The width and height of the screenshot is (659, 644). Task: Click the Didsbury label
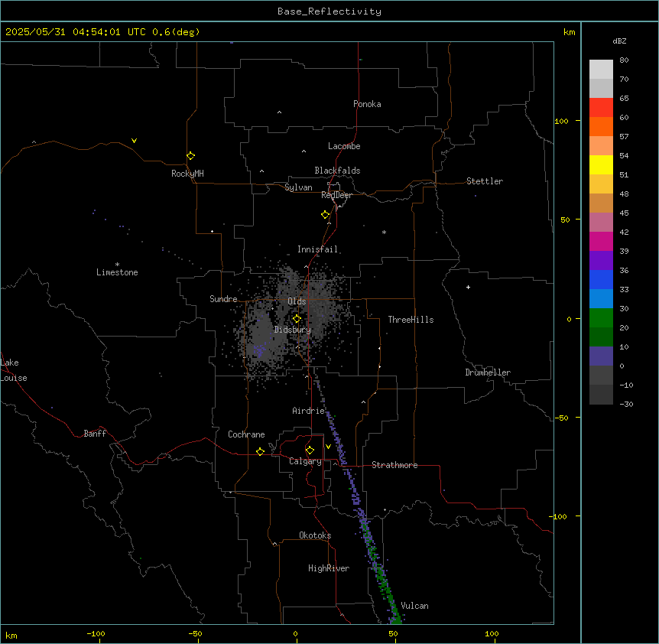293,330
